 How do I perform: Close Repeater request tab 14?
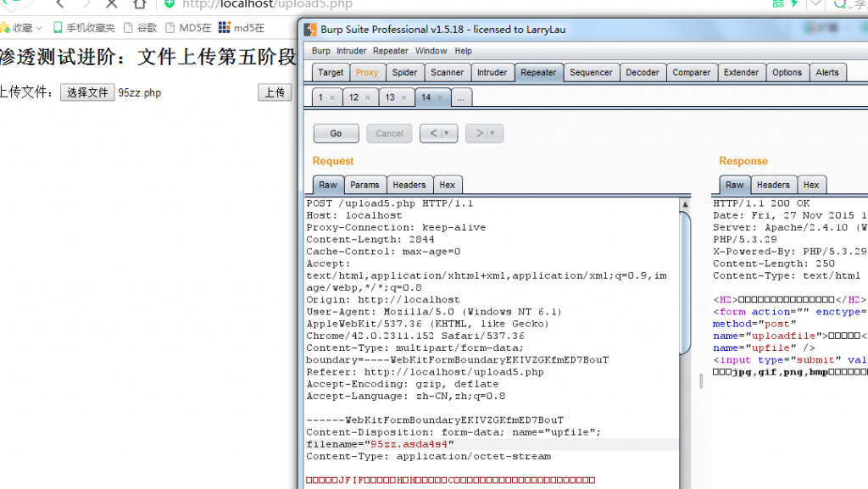pyautogui.click(x=440, y=98)
